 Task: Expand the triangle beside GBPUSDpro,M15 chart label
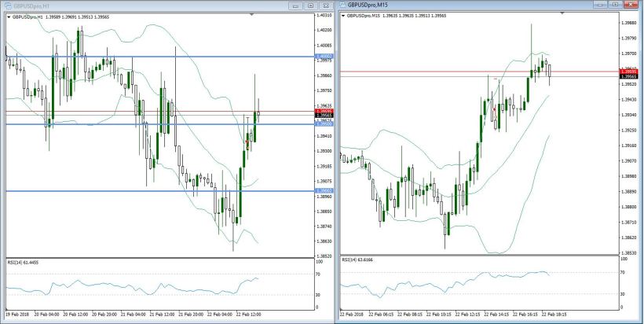tap(343, 16)
